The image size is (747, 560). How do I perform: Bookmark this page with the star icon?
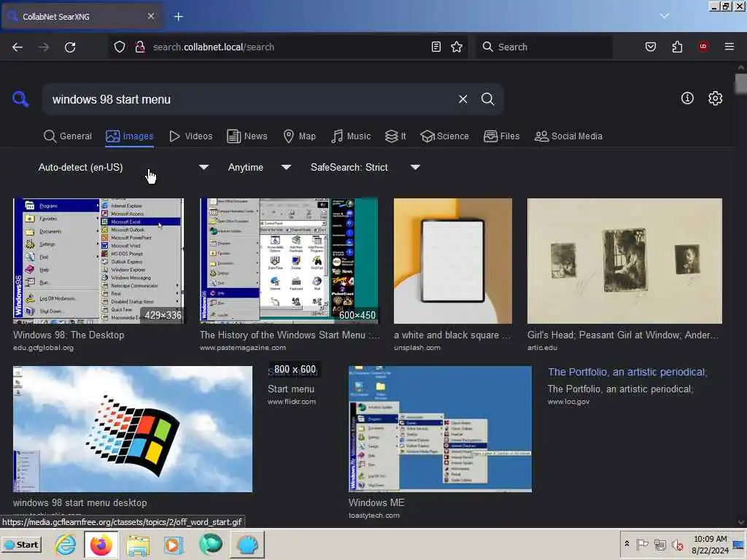(x=457, y=47)
